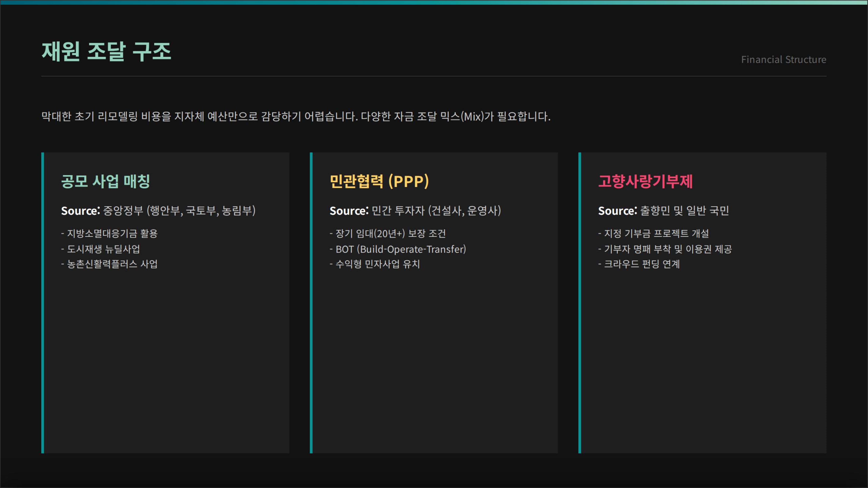Select the 고향사랑기부제 card heading
The height and width of the screenshot is (488, 868).
[645, 181]
